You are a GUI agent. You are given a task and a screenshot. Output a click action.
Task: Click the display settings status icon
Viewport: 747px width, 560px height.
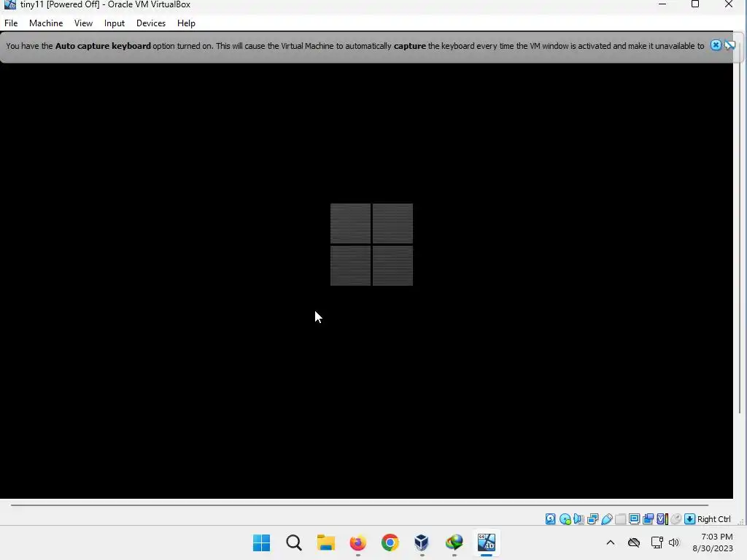[634, 519]
